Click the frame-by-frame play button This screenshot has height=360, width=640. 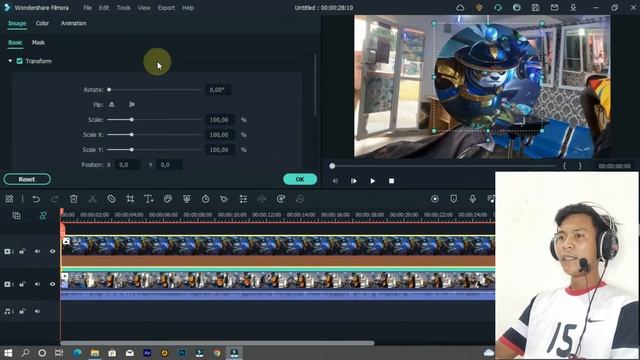[x=354, y=181]
